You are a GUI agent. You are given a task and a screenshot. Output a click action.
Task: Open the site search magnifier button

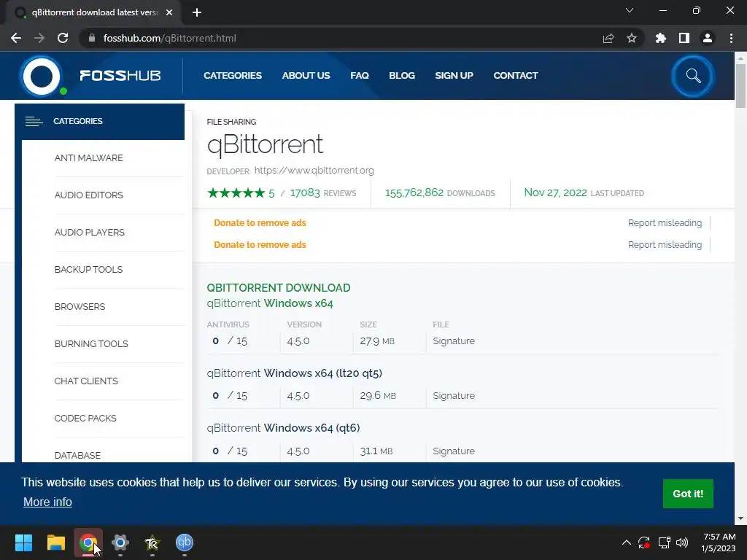pos(693,76)
